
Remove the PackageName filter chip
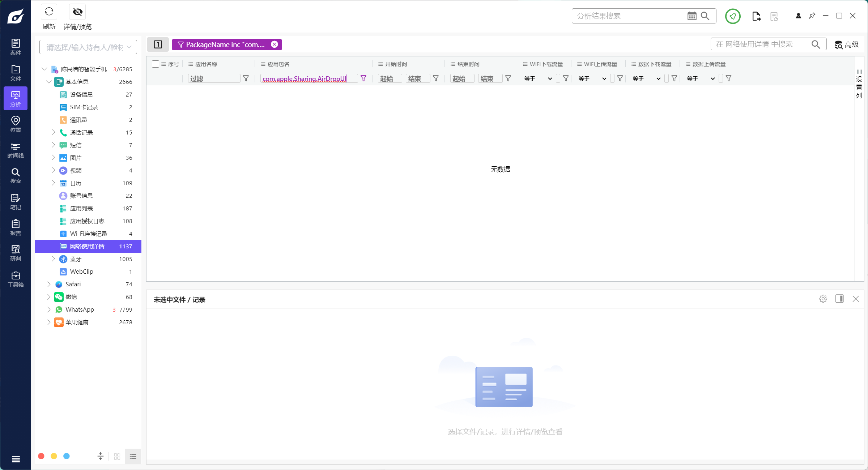[x=275, y=44]
